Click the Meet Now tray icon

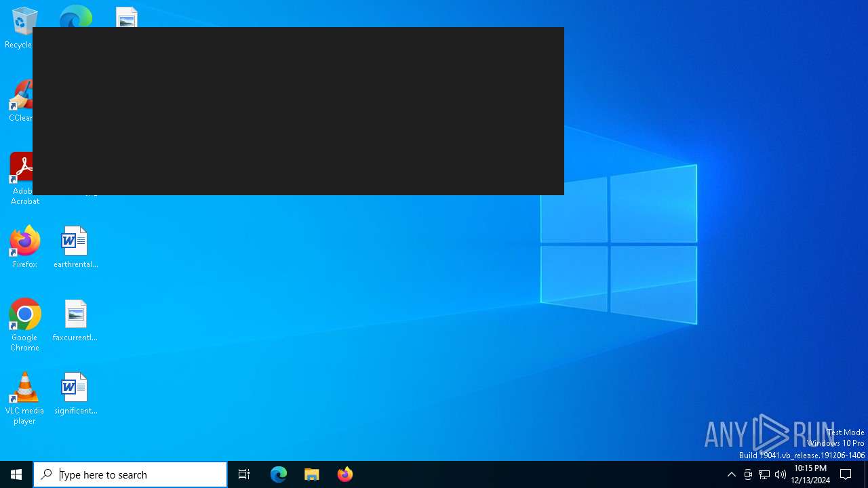[x=748, y=474]
